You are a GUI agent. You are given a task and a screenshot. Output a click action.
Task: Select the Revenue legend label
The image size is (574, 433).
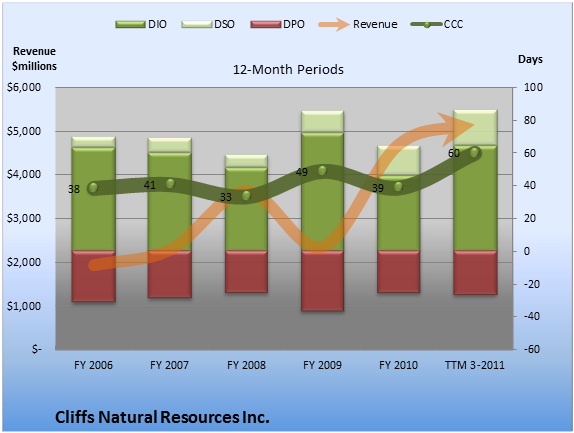[x=375, y=24]
